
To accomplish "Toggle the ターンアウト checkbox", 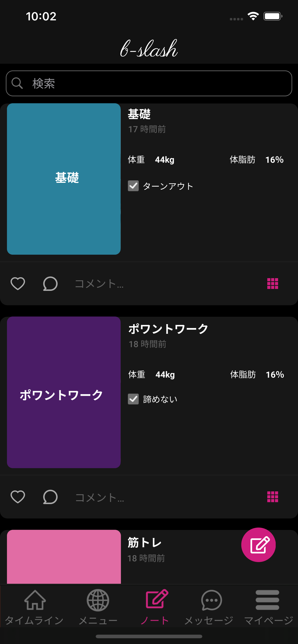I will 133,186.
